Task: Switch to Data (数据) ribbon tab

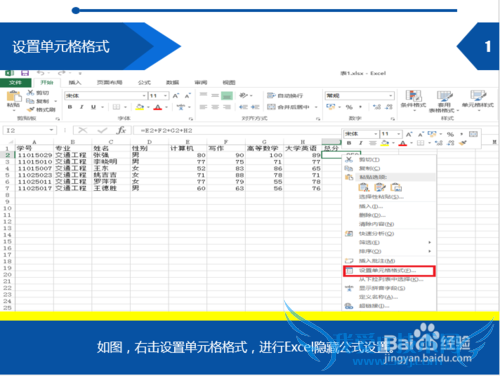Action: [x=173, y=82]
